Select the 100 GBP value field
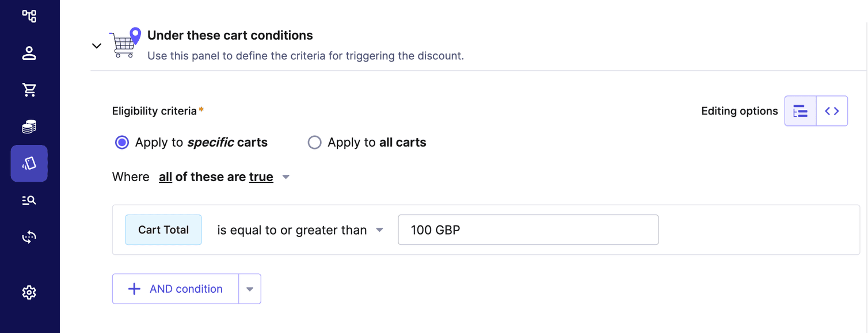868x333 pixels. click(x=528, y=229)
